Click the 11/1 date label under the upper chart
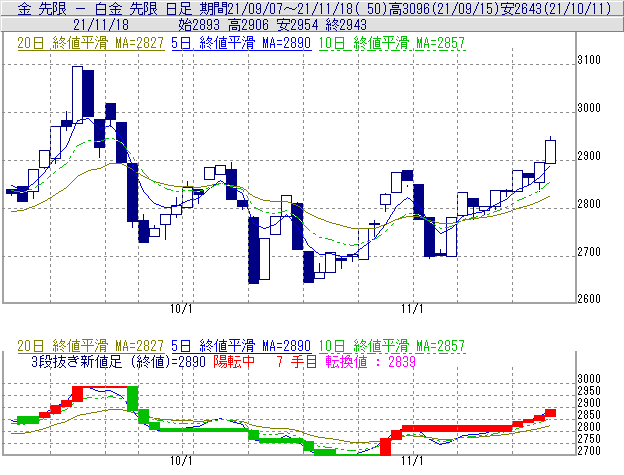 [x=412, y=309]
